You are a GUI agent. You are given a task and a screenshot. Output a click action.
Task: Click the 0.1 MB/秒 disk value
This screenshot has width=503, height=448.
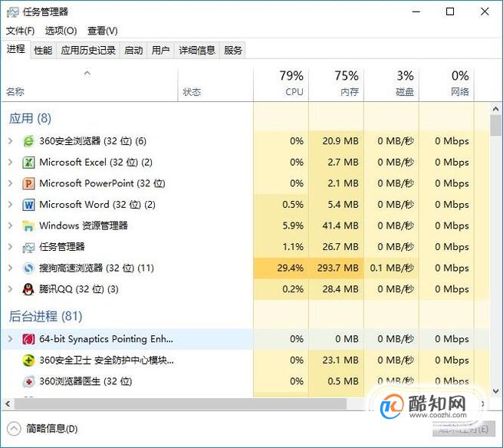(x=392, y=268)
